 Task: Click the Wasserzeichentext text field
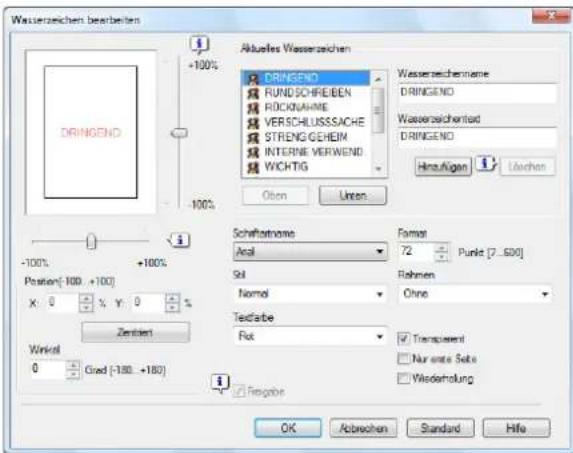click(x=477, y=137)
